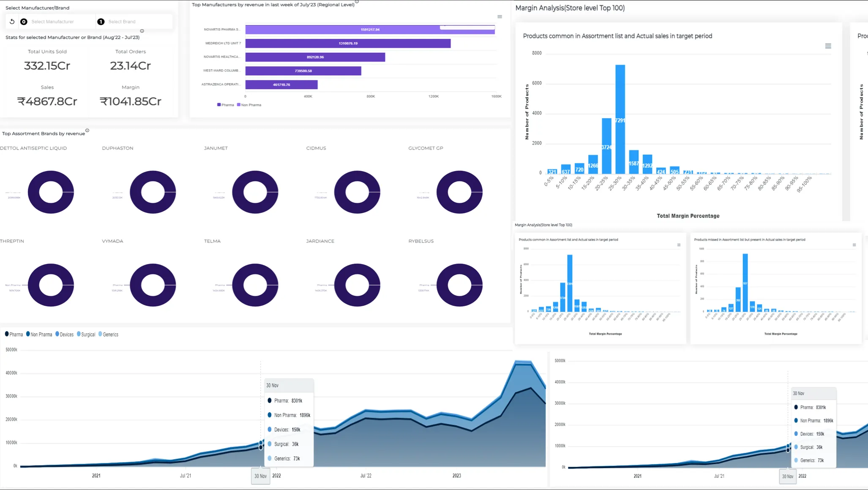Click the Glycomet GP donut chart
Screen dimensions: 868x490
[460, 192]
